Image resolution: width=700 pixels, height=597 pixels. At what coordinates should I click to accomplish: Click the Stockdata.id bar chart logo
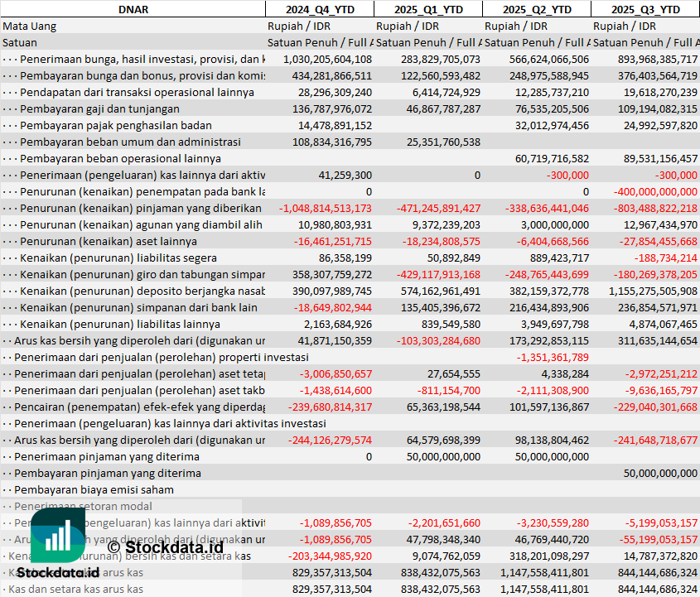58,536
